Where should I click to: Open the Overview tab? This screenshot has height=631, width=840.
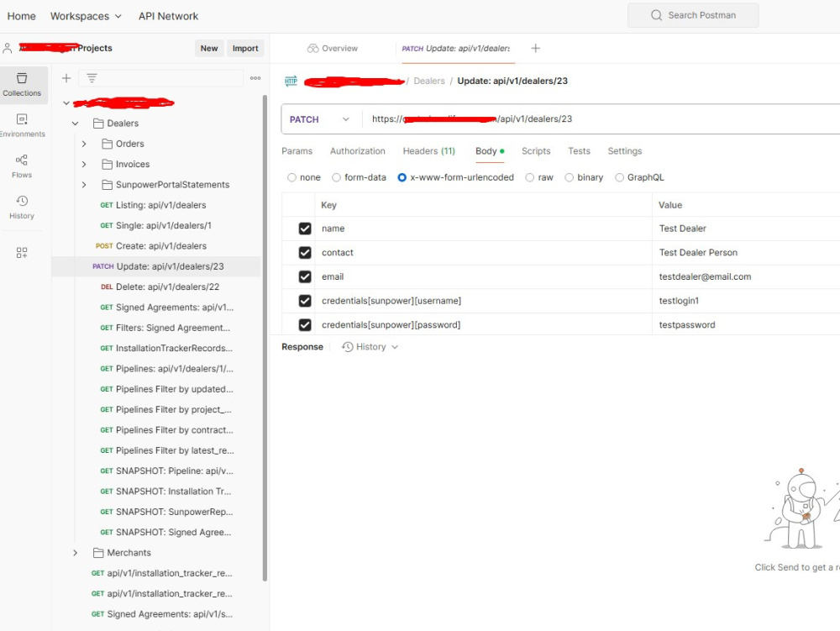(x=332, y=48)
